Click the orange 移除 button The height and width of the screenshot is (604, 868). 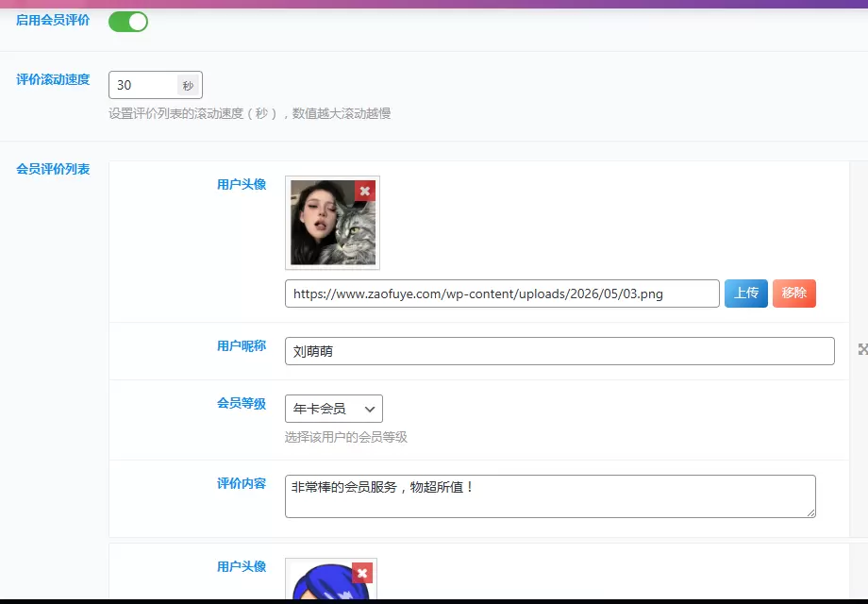793,294
